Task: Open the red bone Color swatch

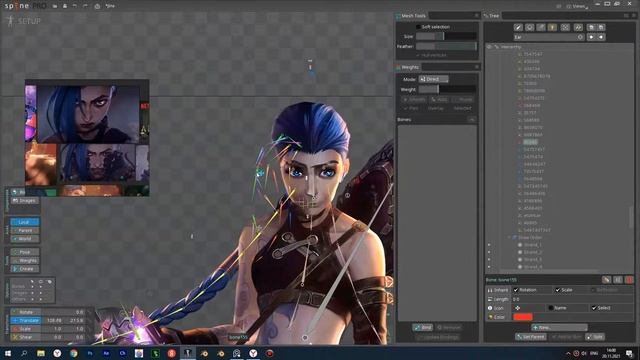Action: pos(522,317)
